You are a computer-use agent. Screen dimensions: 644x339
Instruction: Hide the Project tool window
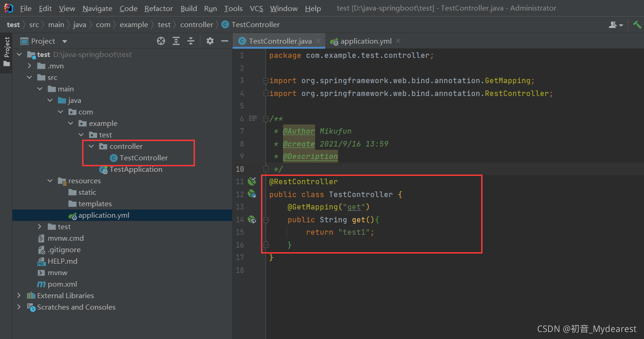(225, 41)
